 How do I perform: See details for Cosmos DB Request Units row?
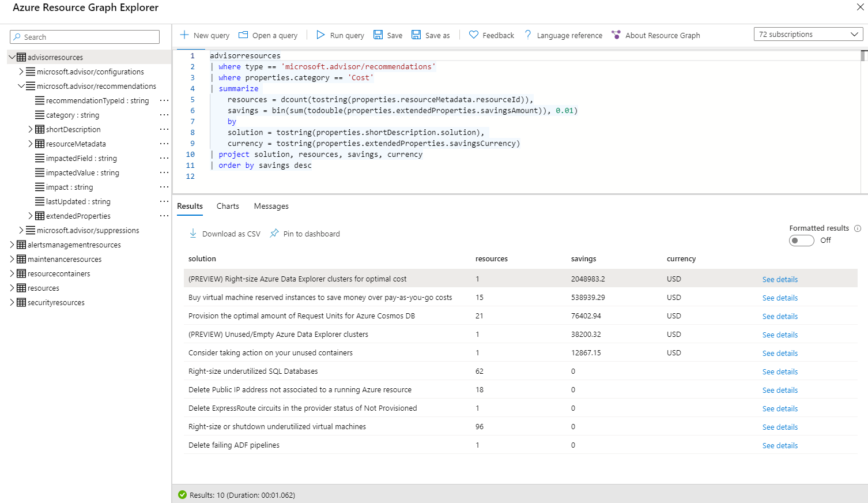click(780, 316)
